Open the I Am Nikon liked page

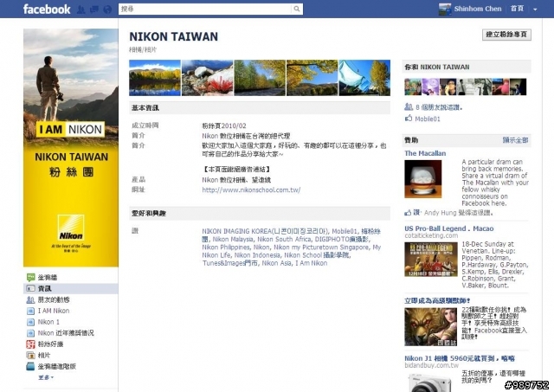(x=312, y=263)
